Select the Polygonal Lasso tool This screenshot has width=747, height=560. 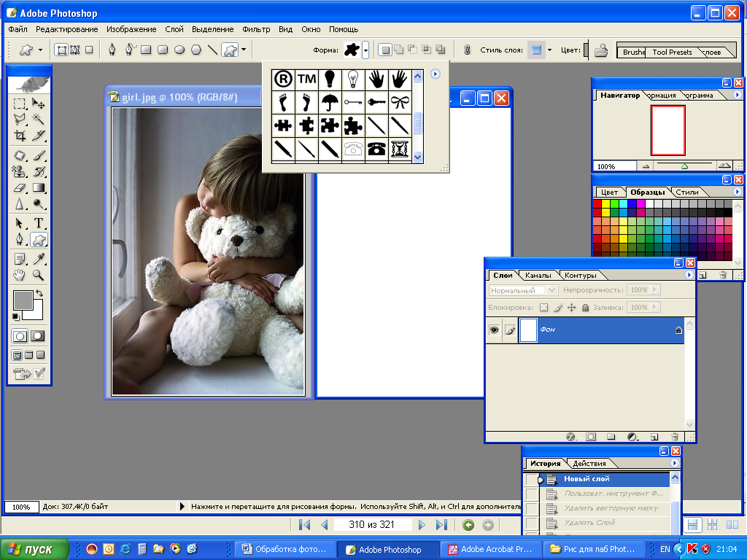[20, 119]
